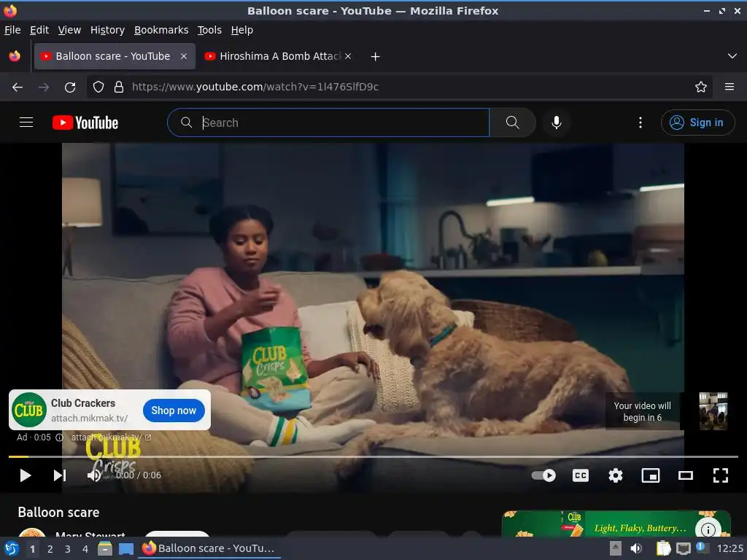Click upcoming video thumbnail preview
Viewport: 747px width, 560px height.
[713, 411]
